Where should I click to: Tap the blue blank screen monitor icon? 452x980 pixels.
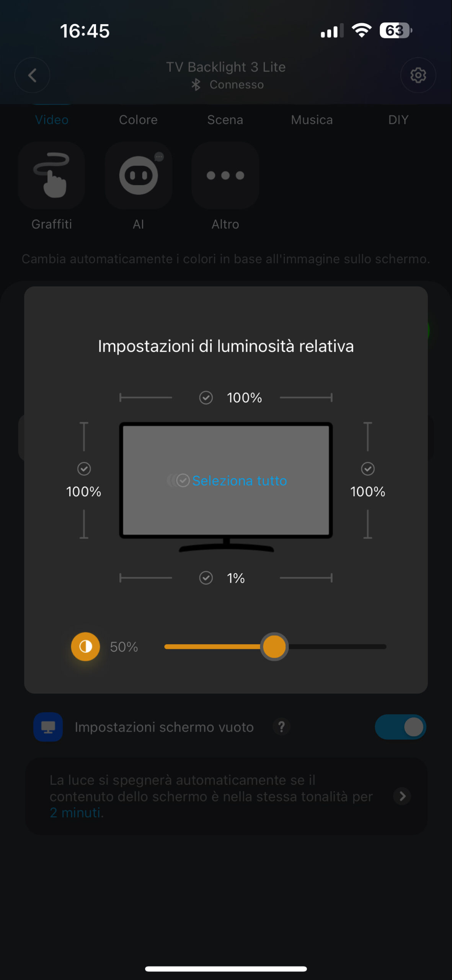pos(48,727)
